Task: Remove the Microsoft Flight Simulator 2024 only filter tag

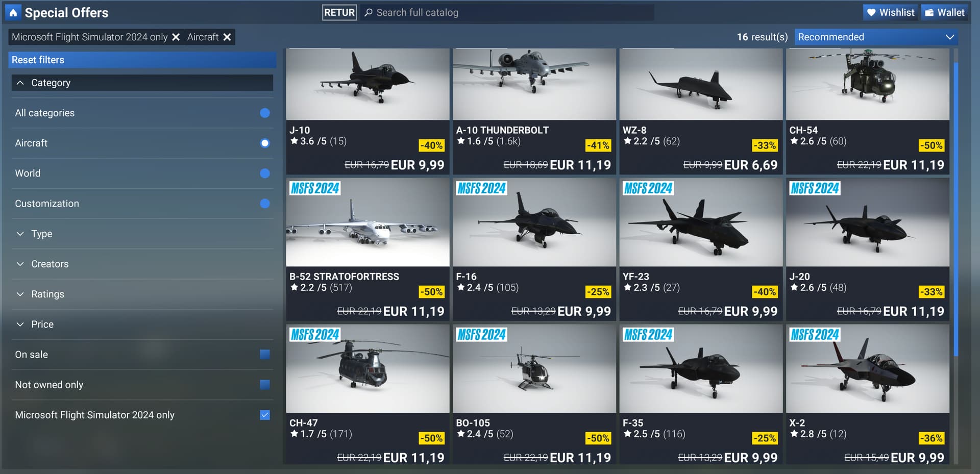Action: click(x=176, y=37)
